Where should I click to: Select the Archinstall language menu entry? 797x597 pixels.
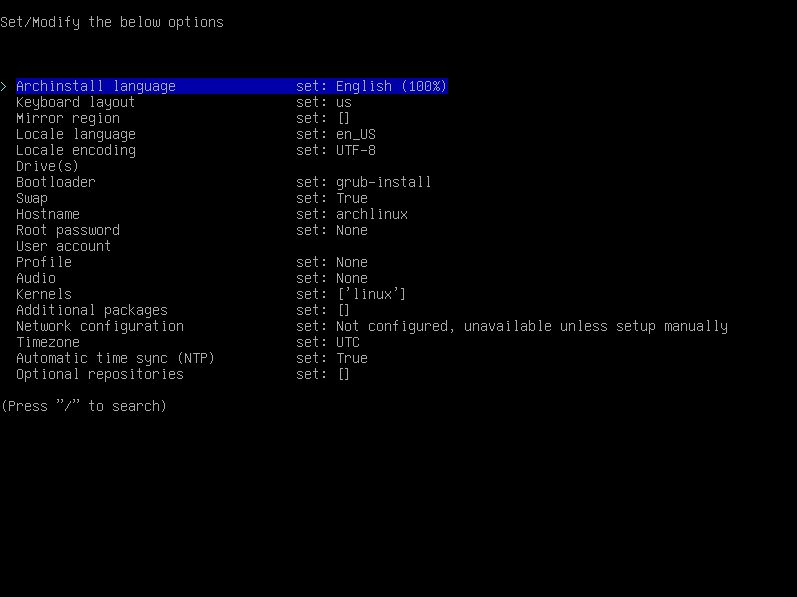click(x=232, y=86)
